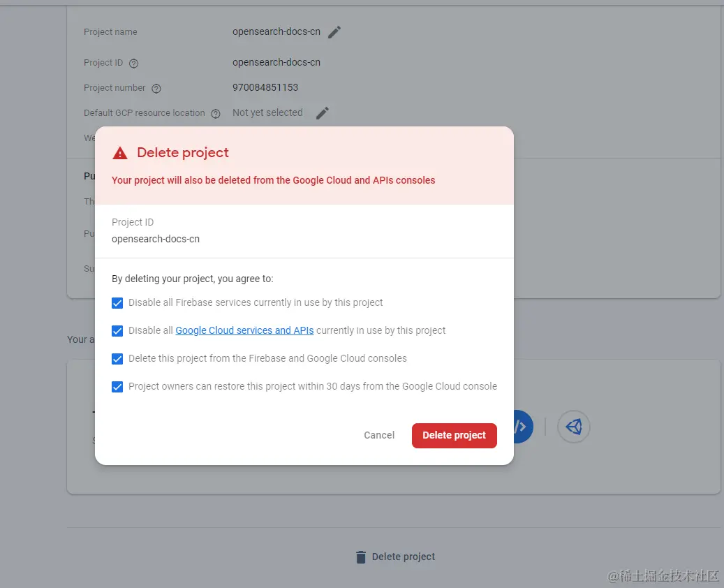Uncheck Delete this project from consoles option
Image resolution: width=724 pixels, height=588 pixels.
coord(117,358)
